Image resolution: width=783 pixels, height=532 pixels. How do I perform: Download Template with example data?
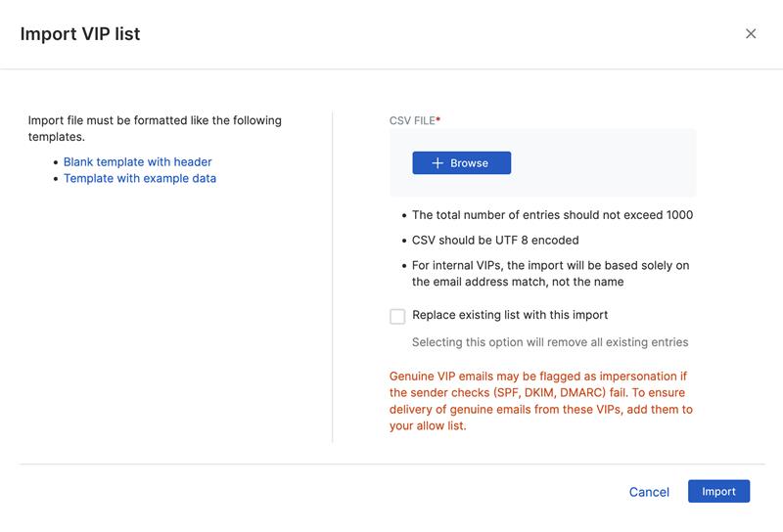point(139,178)
